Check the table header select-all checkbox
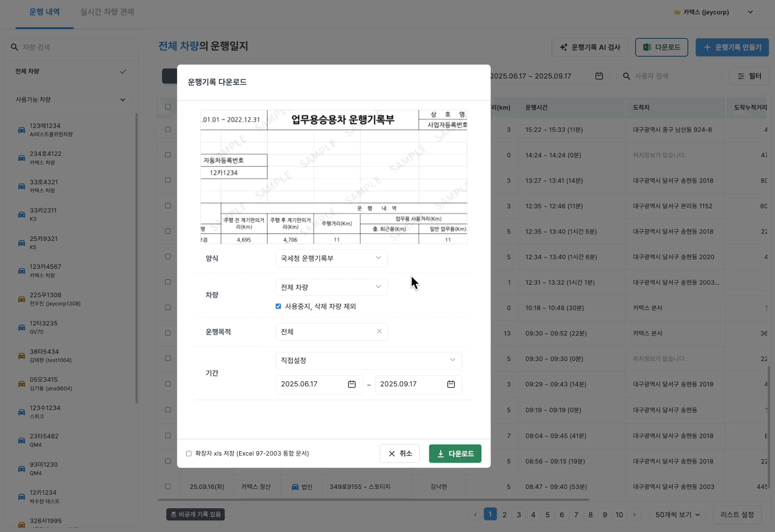Image resolution: width=775 pixels, height=532 pixels. (168, 107)
